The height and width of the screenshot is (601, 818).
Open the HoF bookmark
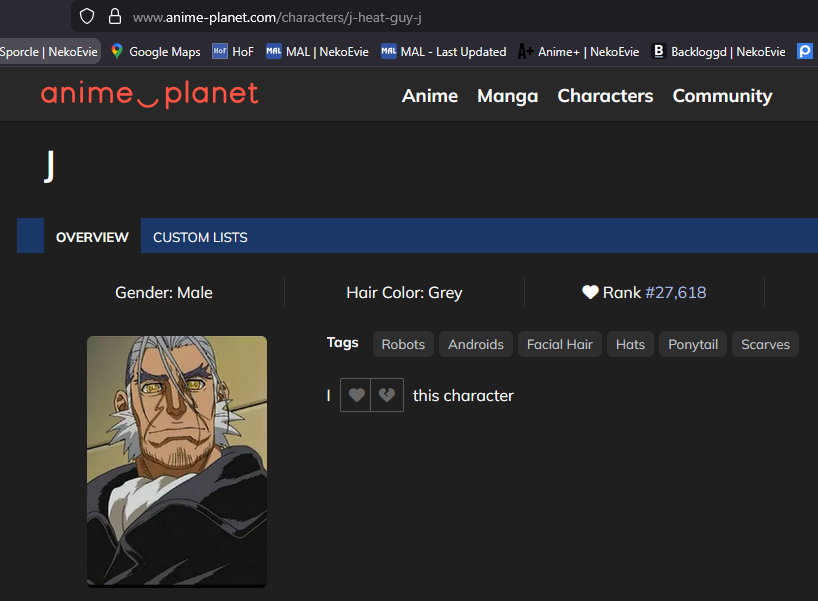(x=233, y=52)
